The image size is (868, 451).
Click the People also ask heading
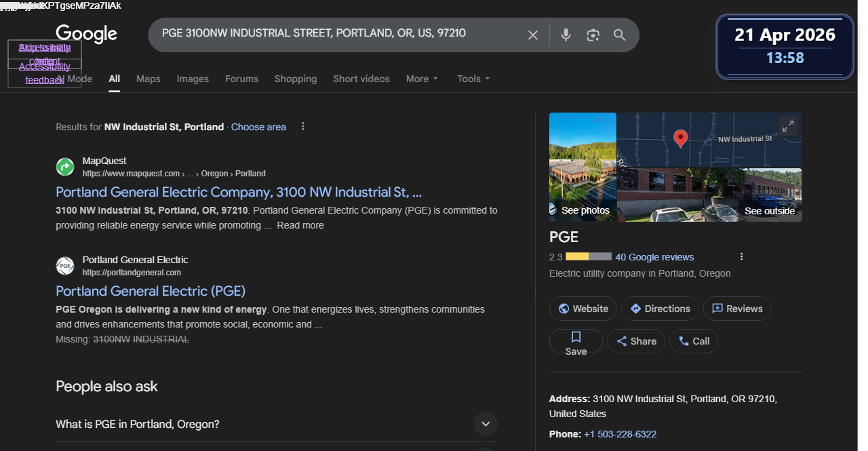point(106,387)
